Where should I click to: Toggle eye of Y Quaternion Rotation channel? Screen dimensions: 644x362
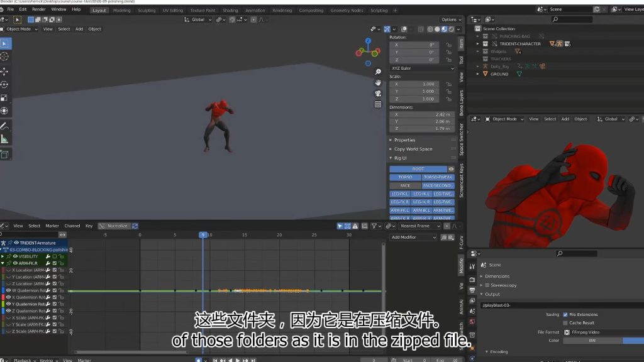coord(8,304)
